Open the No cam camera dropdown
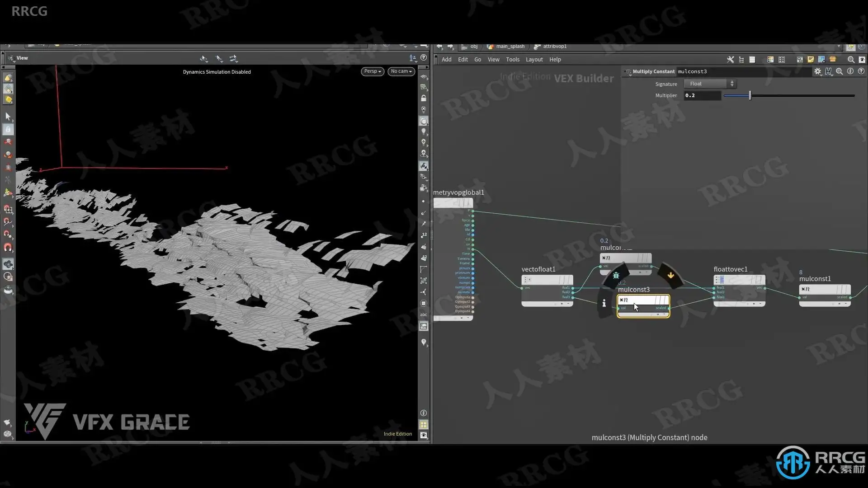 click(x=401, y=71)
